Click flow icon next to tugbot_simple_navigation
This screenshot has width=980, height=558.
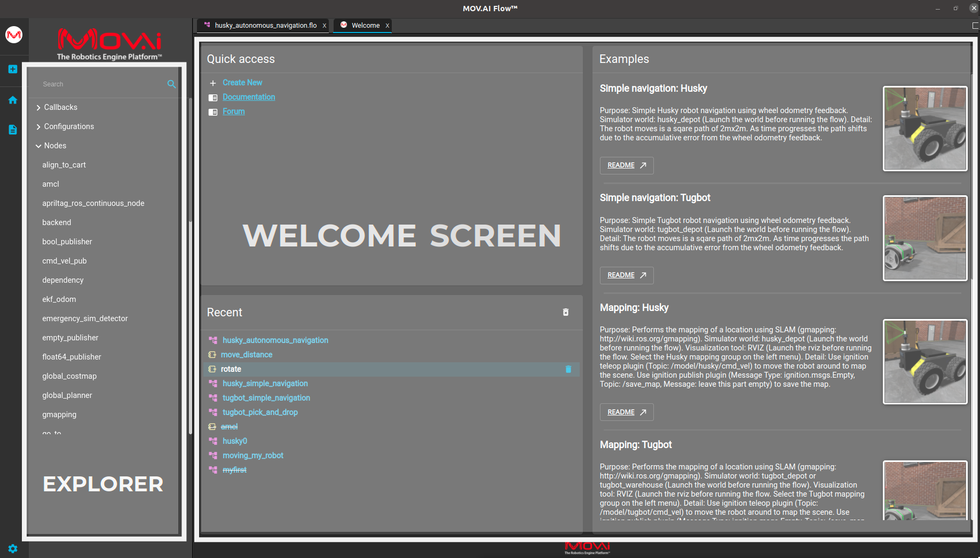(213, 398)
